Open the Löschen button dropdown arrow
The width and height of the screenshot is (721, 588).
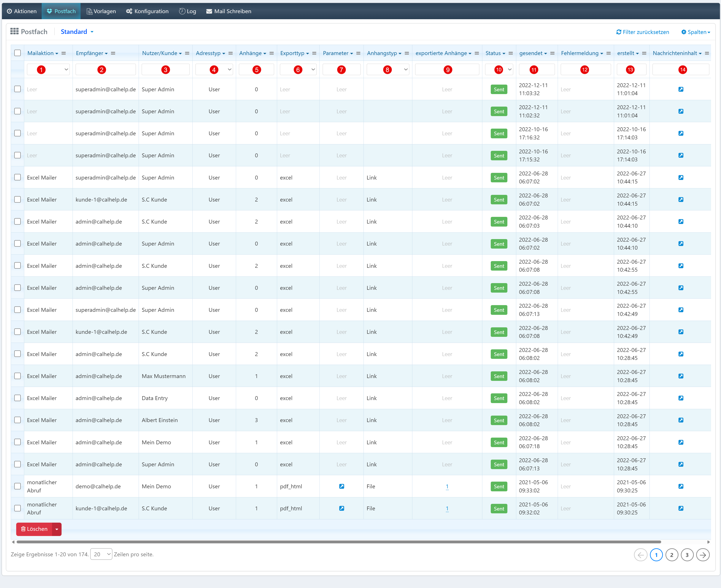[57, 529]
